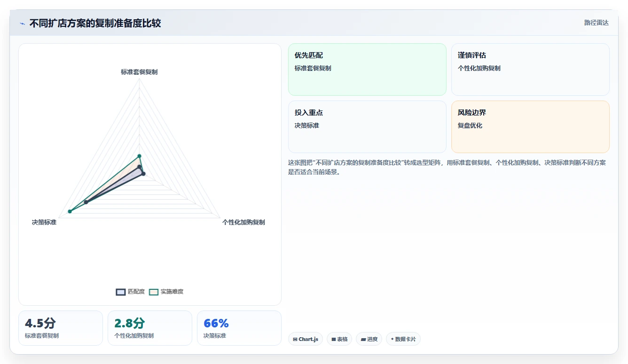This screenshot has width=628, height=364.
Task: Click the blue header icon beside the title
Action: click(x=23, y=23)
